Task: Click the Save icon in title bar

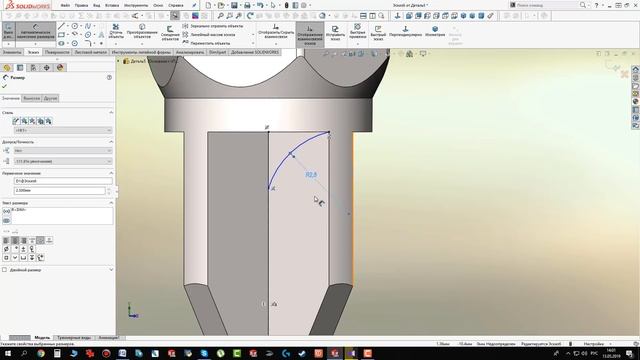Action: (234, 5)
